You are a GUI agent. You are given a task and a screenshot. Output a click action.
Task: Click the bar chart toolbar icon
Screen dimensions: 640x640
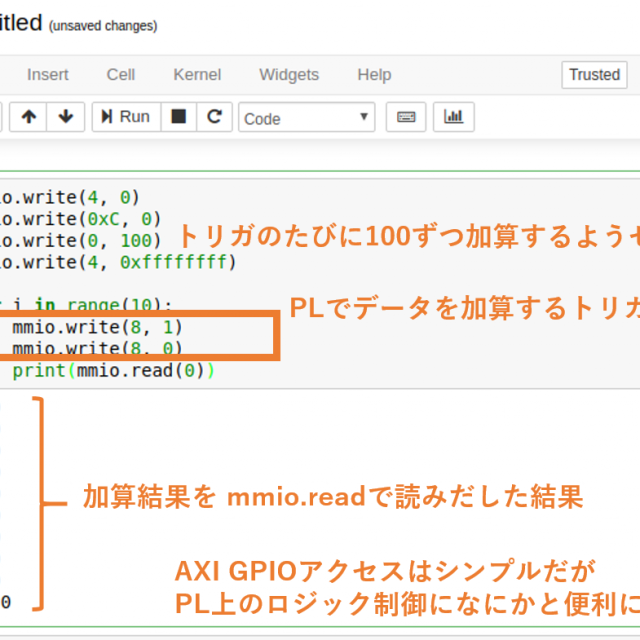point(454,117)
